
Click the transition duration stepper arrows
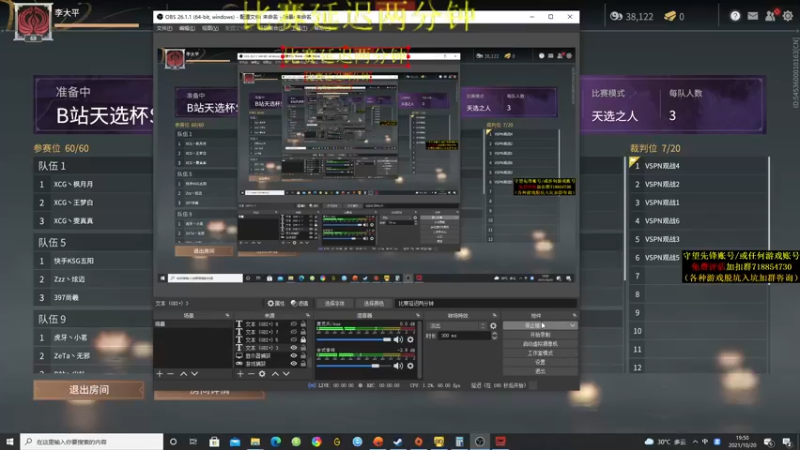point(494,336)
